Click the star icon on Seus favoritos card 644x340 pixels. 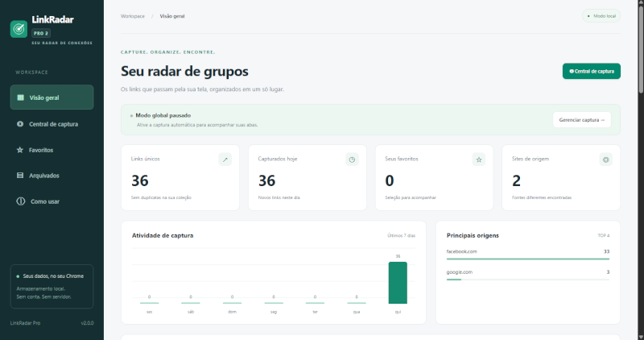(x=479, y=160)
